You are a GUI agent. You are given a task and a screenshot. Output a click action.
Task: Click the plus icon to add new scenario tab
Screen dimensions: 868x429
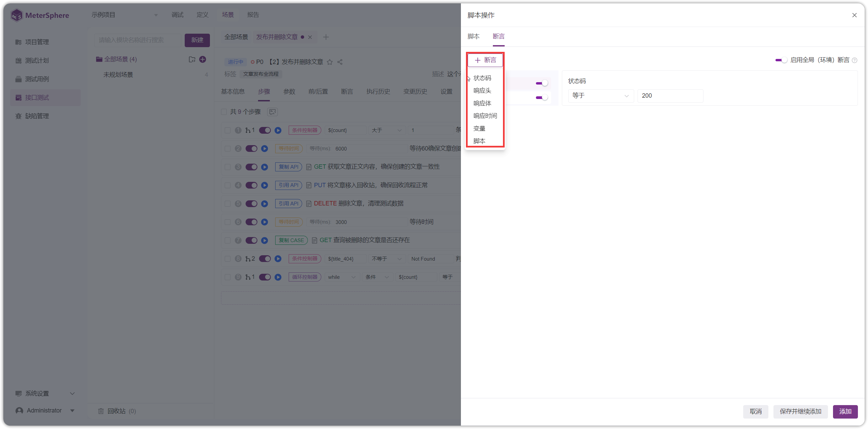click(326, 37)
